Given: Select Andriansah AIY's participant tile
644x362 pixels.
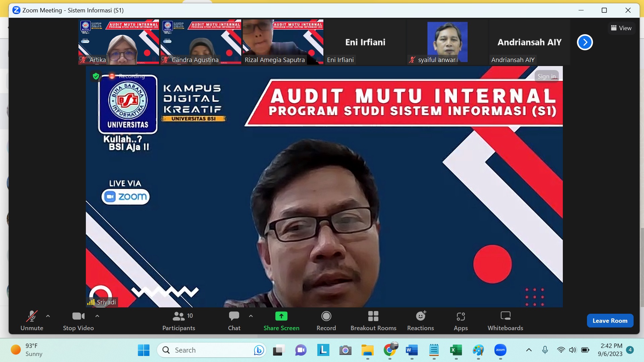Looking at the screenshot, I should [x=530, y=42].
